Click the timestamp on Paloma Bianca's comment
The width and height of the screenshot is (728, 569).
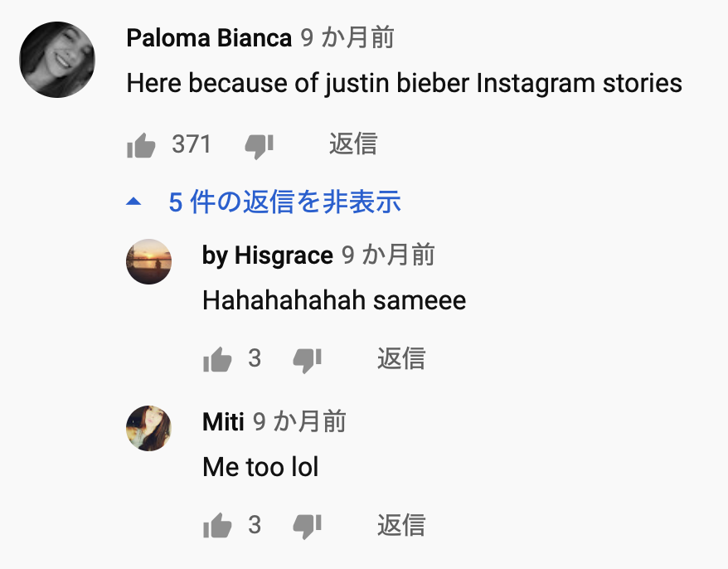347,37
